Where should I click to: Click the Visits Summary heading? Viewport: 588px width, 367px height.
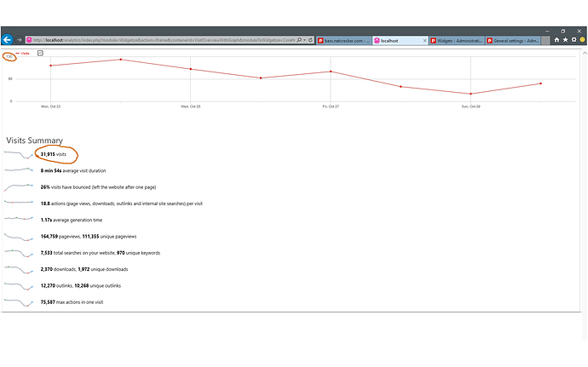point(34,140)
